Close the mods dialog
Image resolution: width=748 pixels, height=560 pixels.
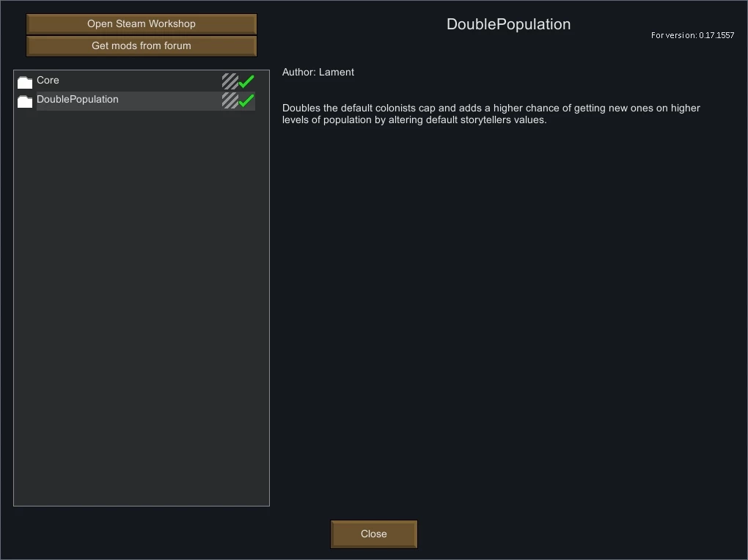tap(374, 534)
